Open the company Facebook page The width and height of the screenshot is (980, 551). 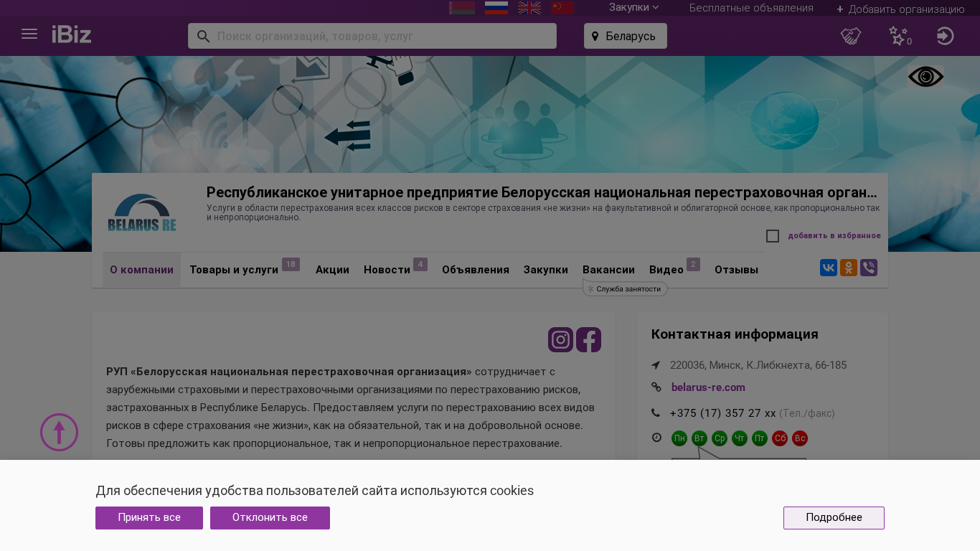(588, 339)
